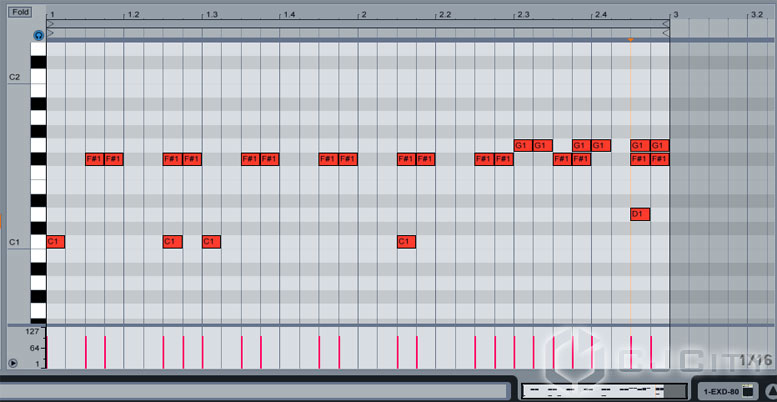Select the 1-EXD-80 track label
Image resolution: width=777 pixels, height=402 pixels.
click(x=721, y=392)
